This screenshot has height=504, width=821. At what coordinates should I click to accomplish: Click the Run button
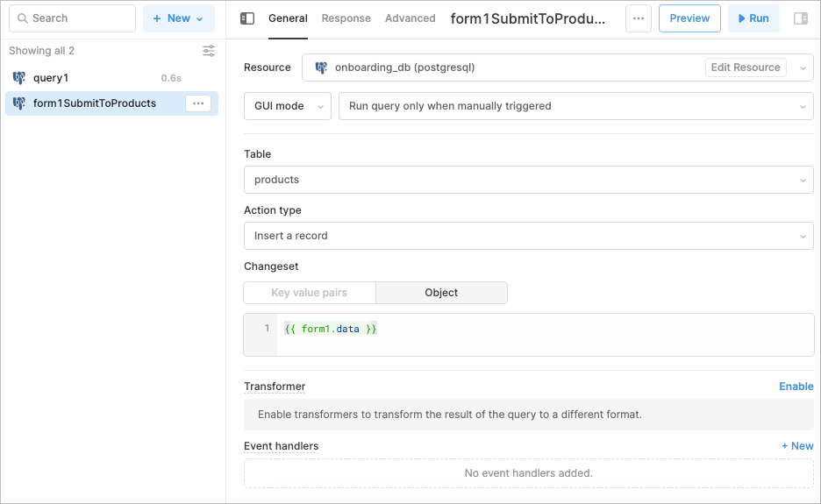pyautogui.click(x=753, y=18)
